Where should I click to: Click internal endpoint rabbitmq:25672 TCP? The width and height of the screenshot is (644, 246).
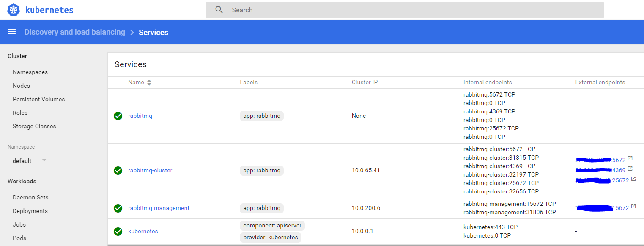(491, 129)
